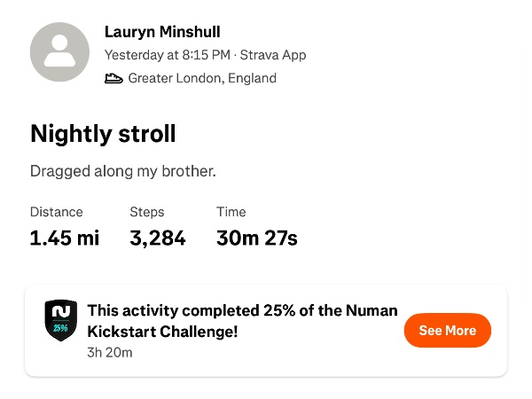Click Lauryn Minshull's profile avatar

[59, 52]
